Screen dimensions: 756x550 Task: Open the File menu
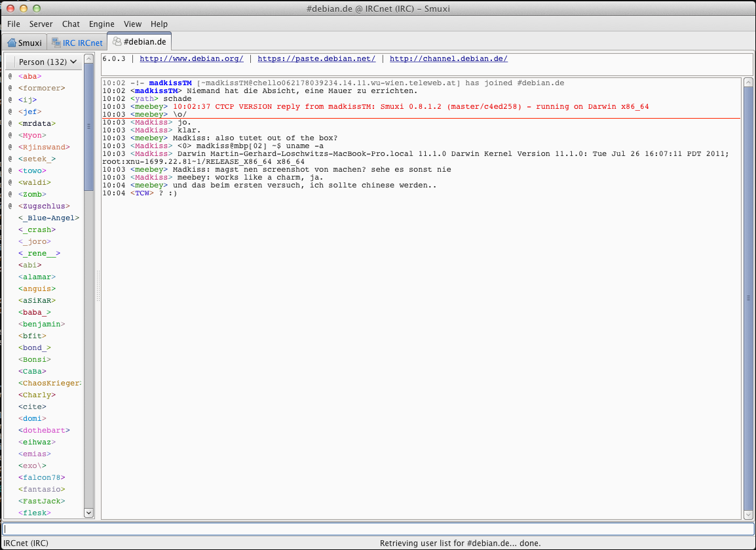coord(14,24)
